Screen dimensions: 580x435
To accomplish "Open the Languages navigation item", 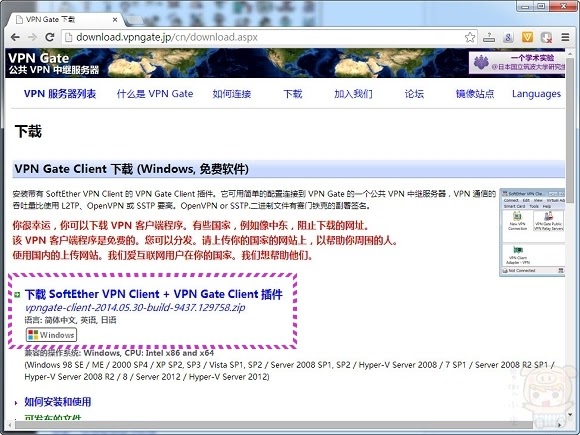I will 536,94.
